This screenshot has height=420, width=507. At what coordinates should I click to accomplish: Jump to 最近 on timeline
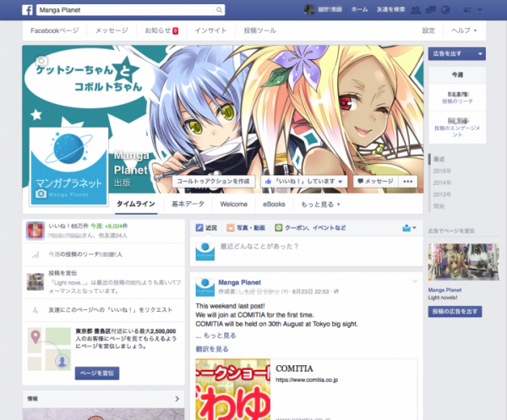click(x=439, y=159)
